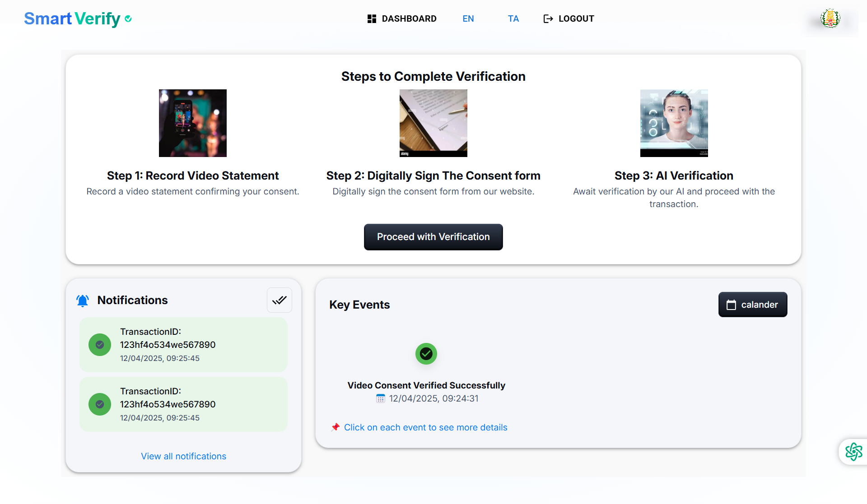867x504 pixels.
Task: Click the dashboard grid icon
Action: [x=372, y=18]
